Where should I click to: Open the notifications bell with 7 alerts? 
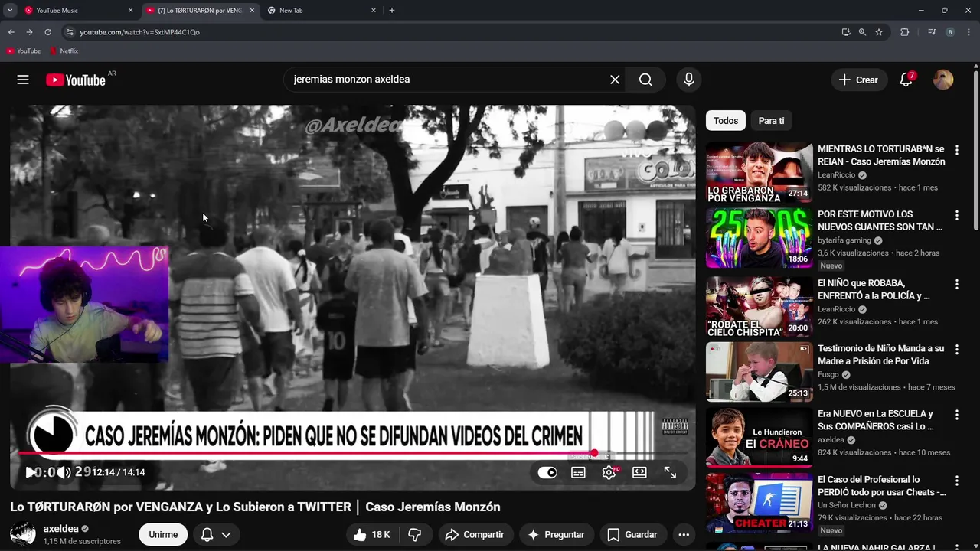pyautogui.click(x=906, y=80)
